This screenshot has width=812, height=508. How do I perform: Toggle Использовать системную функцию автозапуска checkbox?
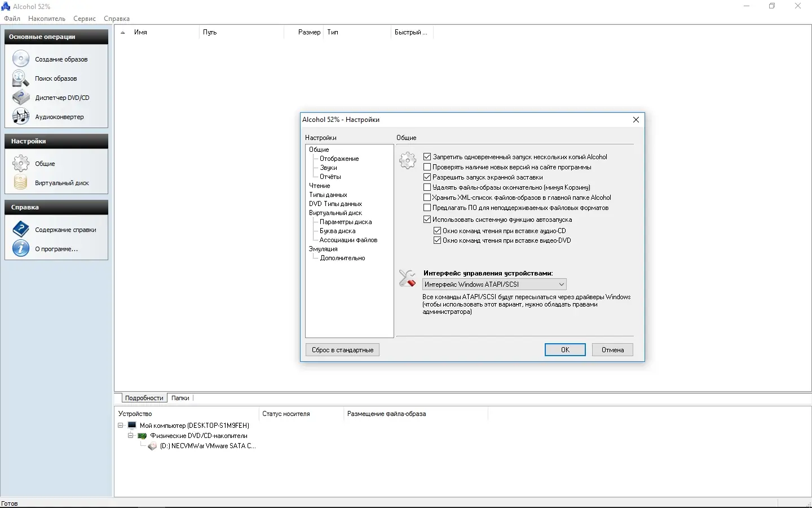[x=427, y=220]
